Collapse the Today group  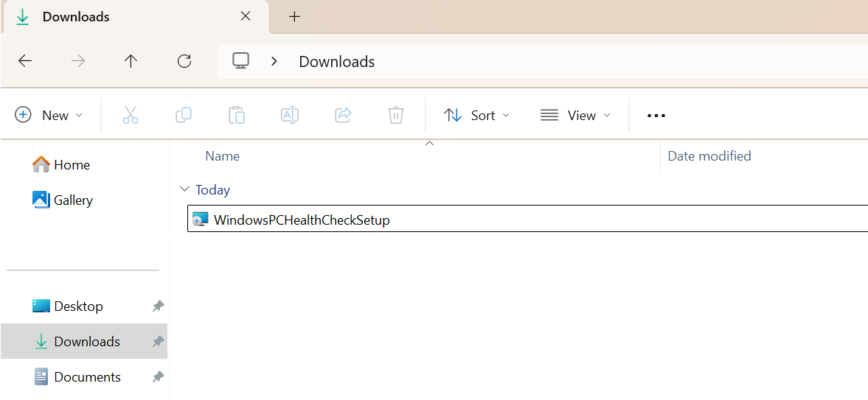[185, 189]
